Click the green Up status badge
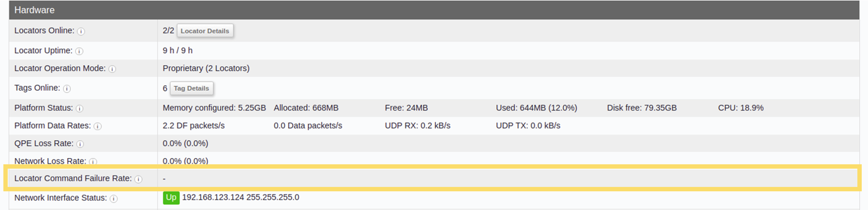The height and width of the screenshot is (210, 868). (x=171, y=198)
